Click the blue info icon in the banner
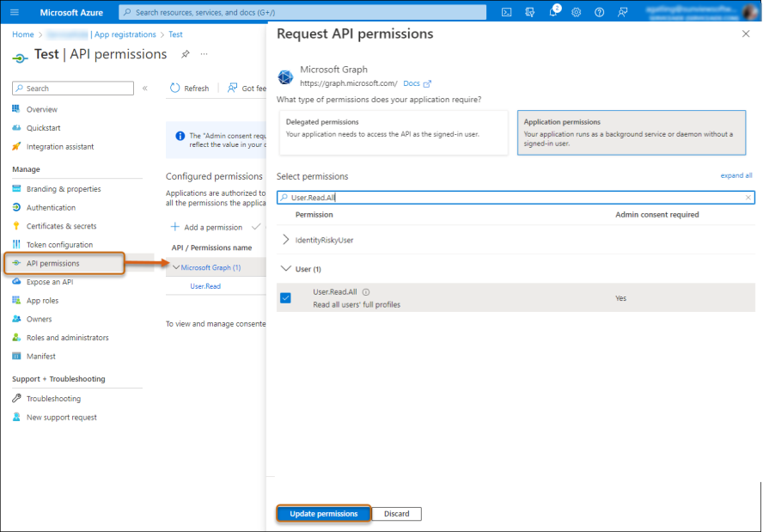The height and width of the screenshot is (532, 763). click(x=180, y=136)
